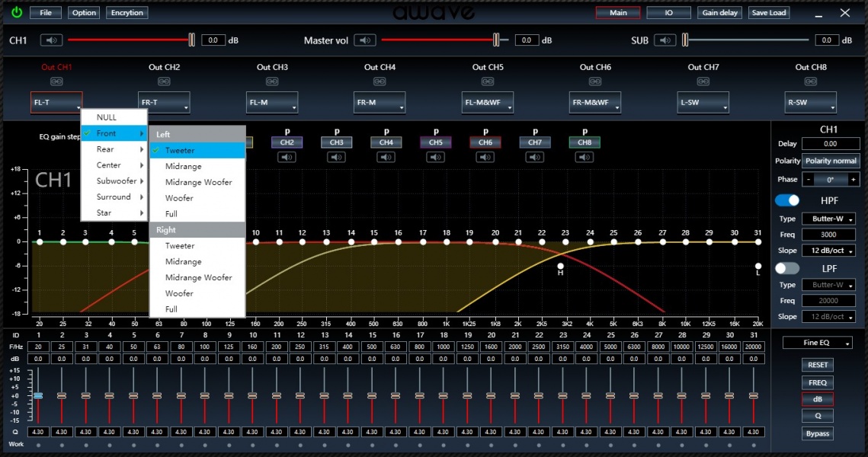
Task: Open the FR-M output type dropdown
Action: [x=380, y=102]
